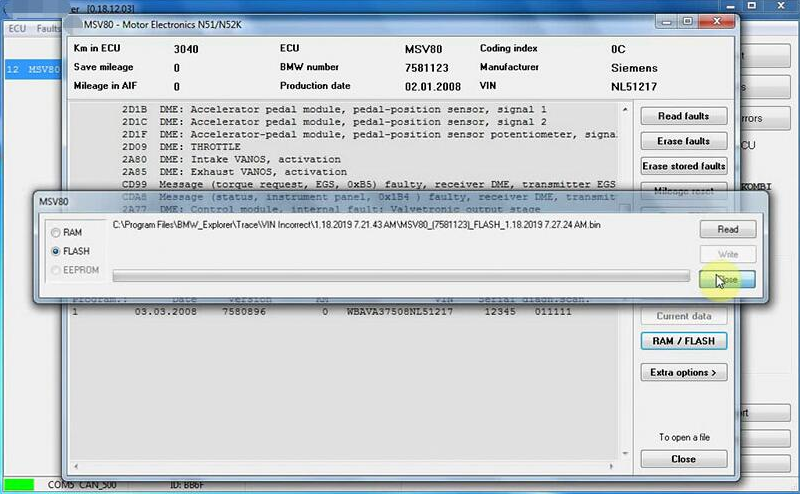800x494 pixels.
Task: Click the VIN value NL51217 in header
Action: (634, 87)
